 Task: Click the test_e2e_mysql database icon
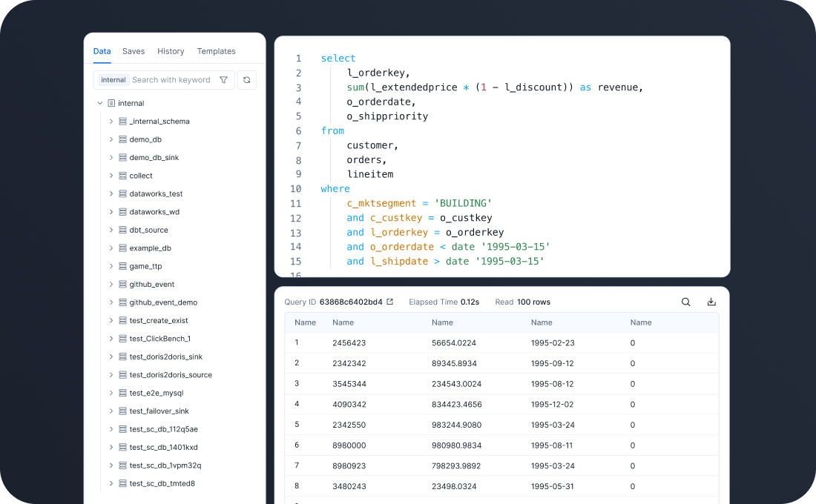[123, 393]
